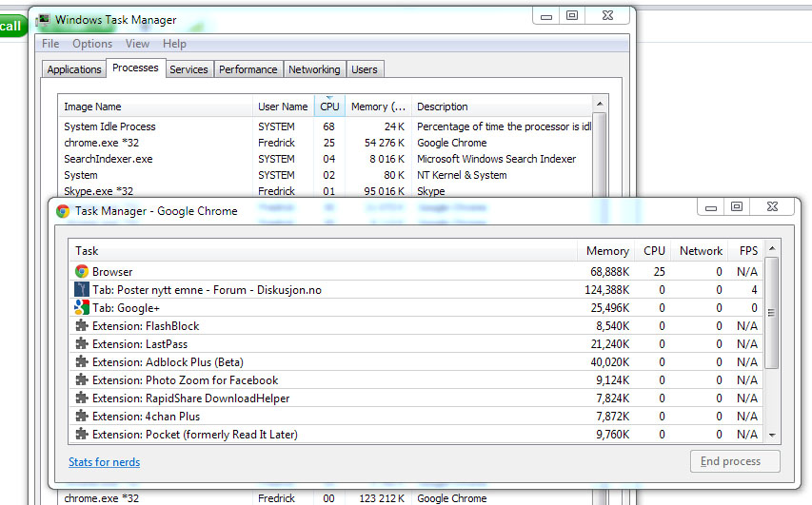Image resolution: width=812 pixels, height=505 pixels.
Task: Select System Idle Process row
Action: 325,126
